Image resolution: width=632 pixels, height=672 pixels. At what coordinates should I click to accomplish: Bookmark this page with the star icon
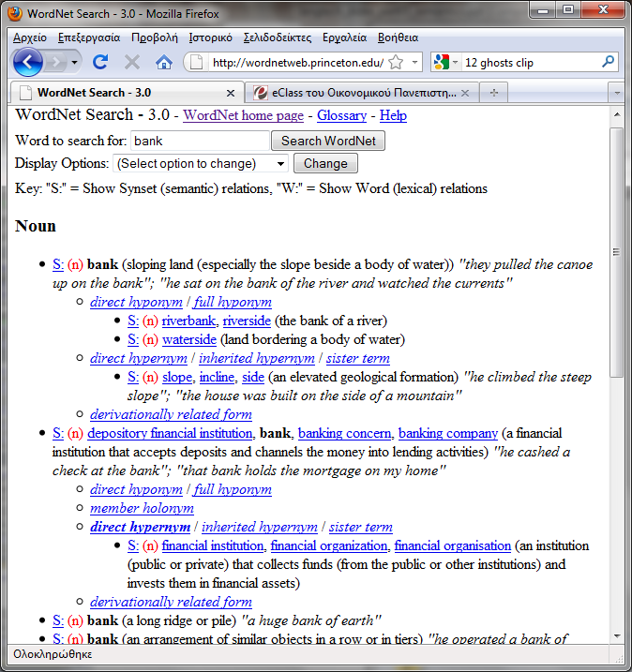(x=396, y=63)
